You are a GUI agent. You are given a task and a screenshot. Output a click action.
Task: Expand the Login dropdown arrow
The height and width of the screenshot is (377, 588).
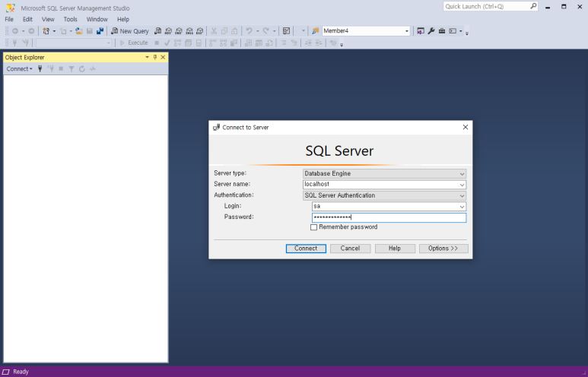tap(462, 207)
